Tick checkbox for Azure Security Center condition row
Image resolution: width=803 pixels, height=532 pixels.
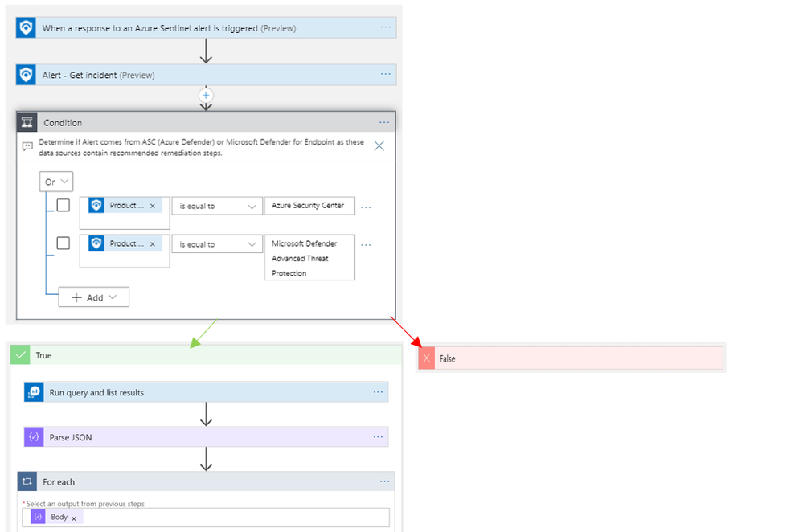pos(63,205)
